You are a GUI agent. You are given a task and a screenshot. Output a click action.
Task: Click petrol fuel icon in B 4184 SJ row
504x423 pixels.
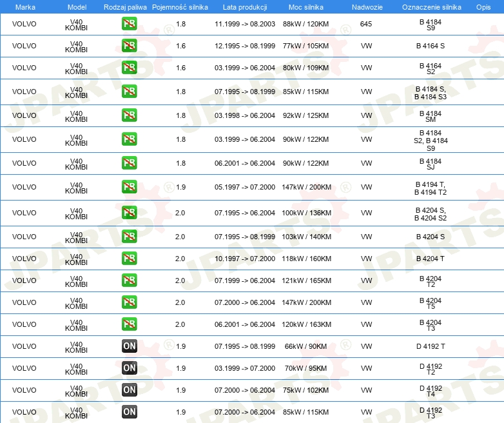[x=129, y=162]
